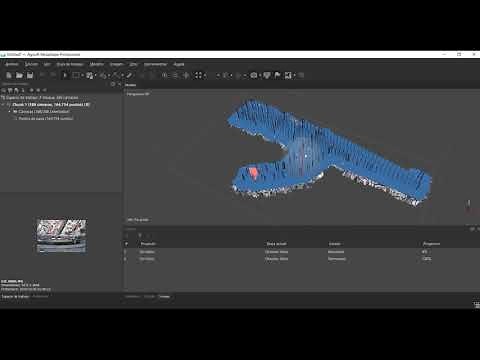Image resolution: width=480 pixels, height=360 pixels.
Task: Switch to the Referencia tab
Action: tap(40, 296)
